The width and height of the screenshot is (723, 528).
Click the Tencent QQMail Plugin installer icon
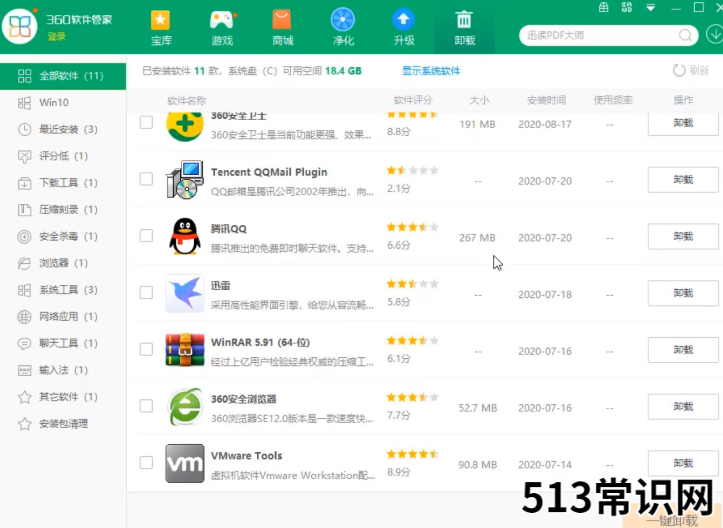185,179
